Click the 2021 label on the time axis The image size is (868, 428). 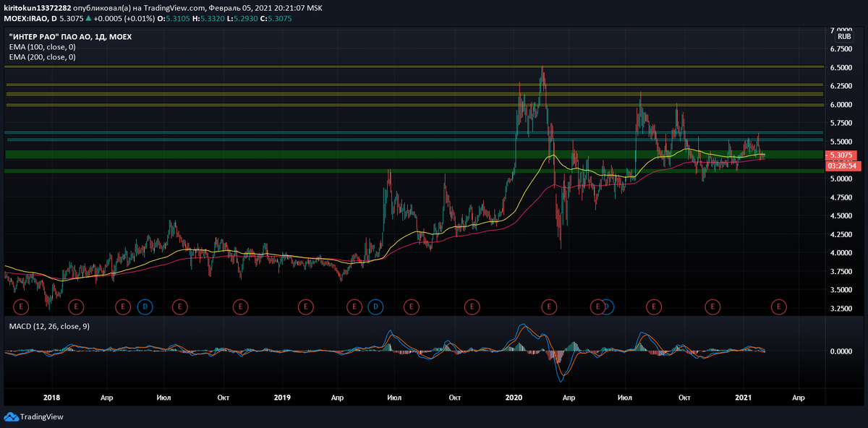pos(744,398)
